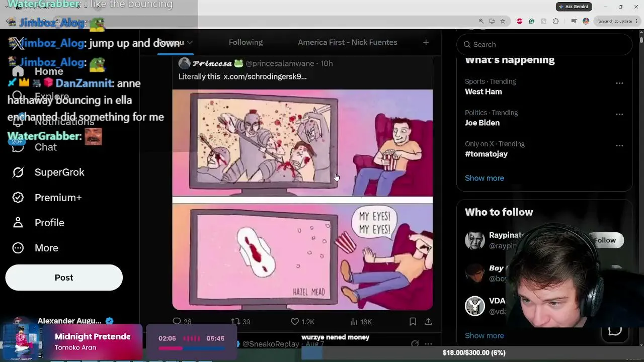Click the install app icon in the address bar
644x362 pixels.
tap(492, 21)
